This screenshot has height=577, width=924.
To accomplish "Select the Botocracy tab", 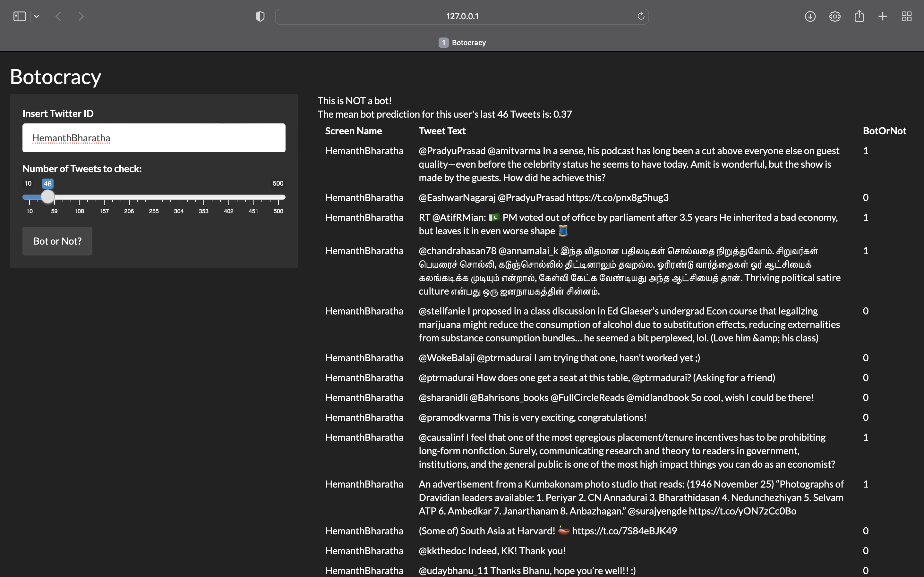I will click(x=462, y=42).
